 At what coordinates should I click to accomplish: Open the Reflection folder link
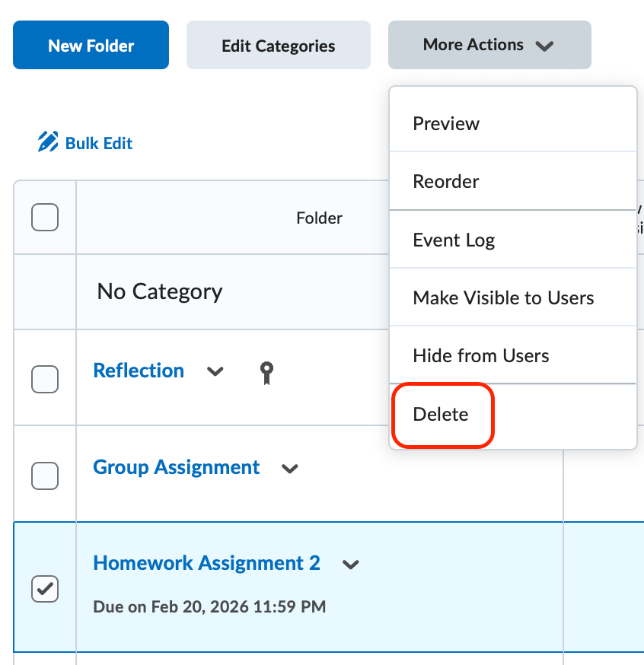click(x=139, y=371)
